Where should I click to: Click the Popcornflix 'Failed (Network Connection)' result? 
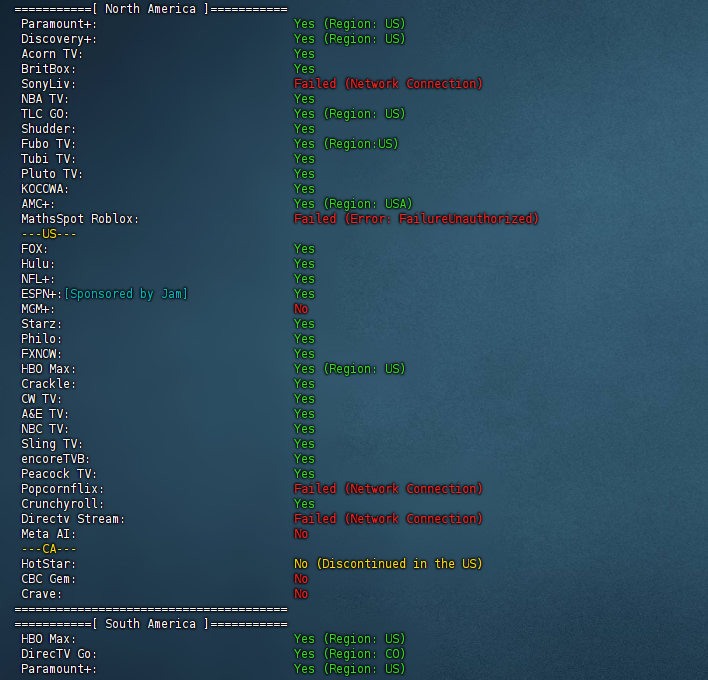[x=388, y=489]
